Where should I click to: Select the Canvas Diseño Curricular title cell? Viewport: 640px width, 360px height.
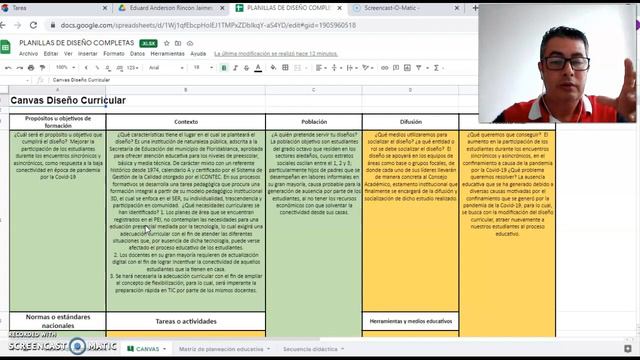(x=58, y=100)
